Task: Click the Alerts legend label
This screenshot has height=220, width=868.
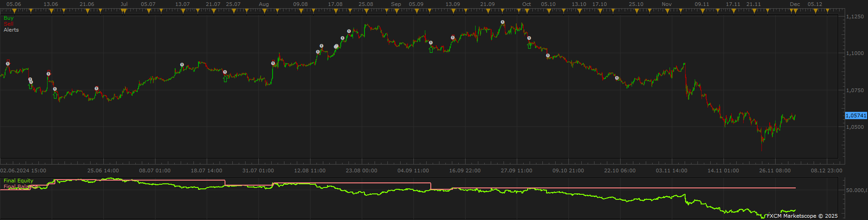Action: pos(11,30)
